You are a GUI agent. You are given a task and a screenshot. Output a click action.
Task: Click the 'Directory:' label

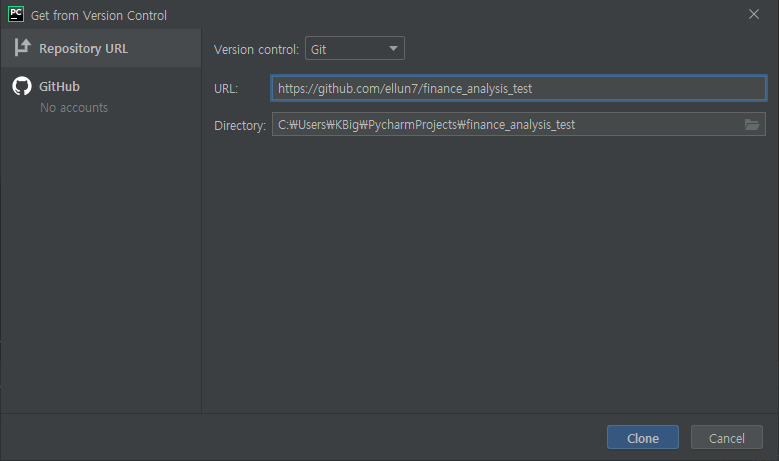[x=240, y=125]
